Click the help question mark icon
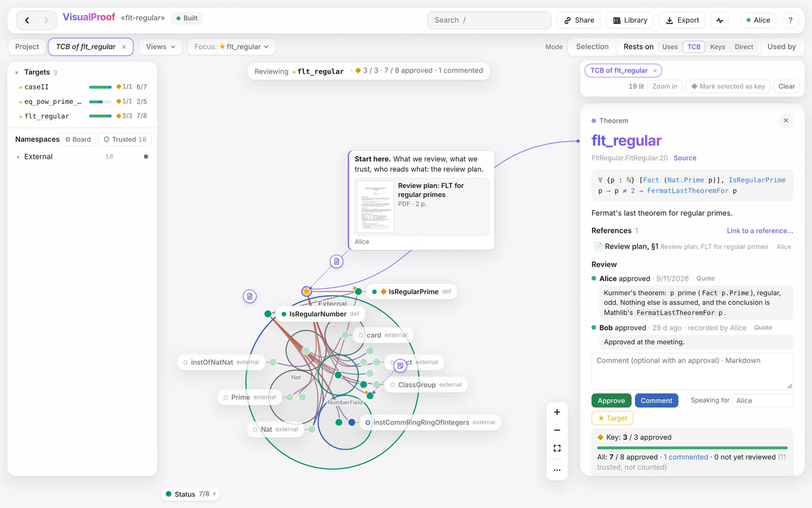This screenshot has width=812, height=508. (x=790, y=20)
